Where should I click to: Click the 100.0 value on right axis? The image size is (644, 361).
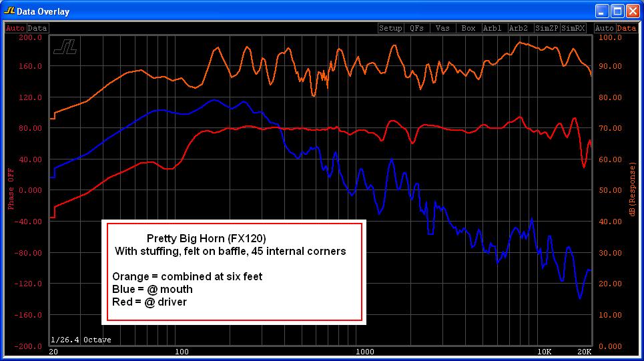[611, 37]
